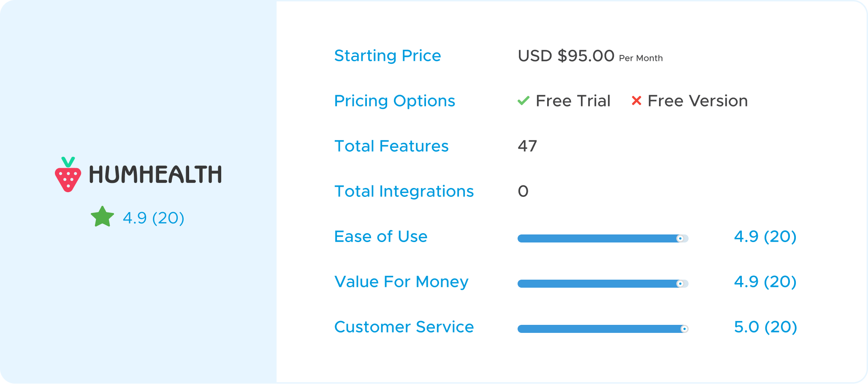Click the Value For Money slider knob
Image resolution: width=868 pixels, height=384 pixels.
[x=680, y=284]
